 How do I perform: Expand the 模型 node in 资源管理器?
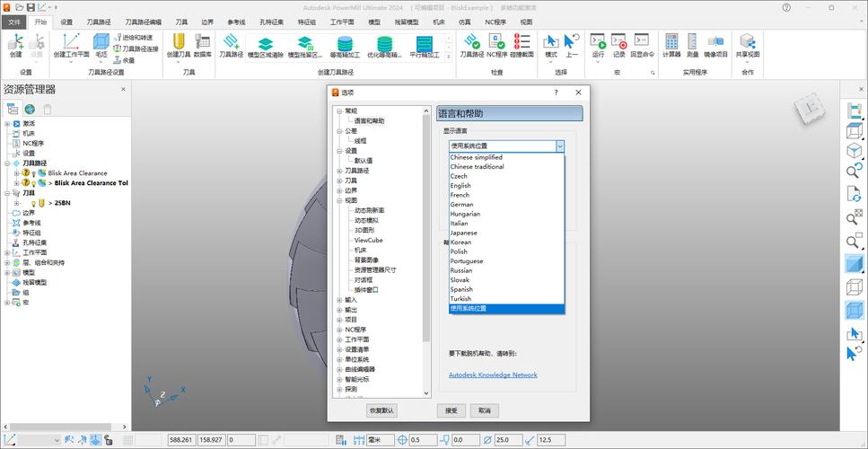[x=7, y=272]
